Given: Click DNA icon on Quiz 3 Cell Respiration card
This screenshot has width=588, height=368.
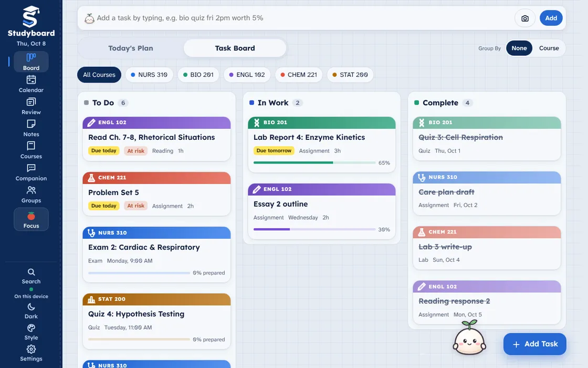Looking at the screenshot, I should [x=422, y=122].
